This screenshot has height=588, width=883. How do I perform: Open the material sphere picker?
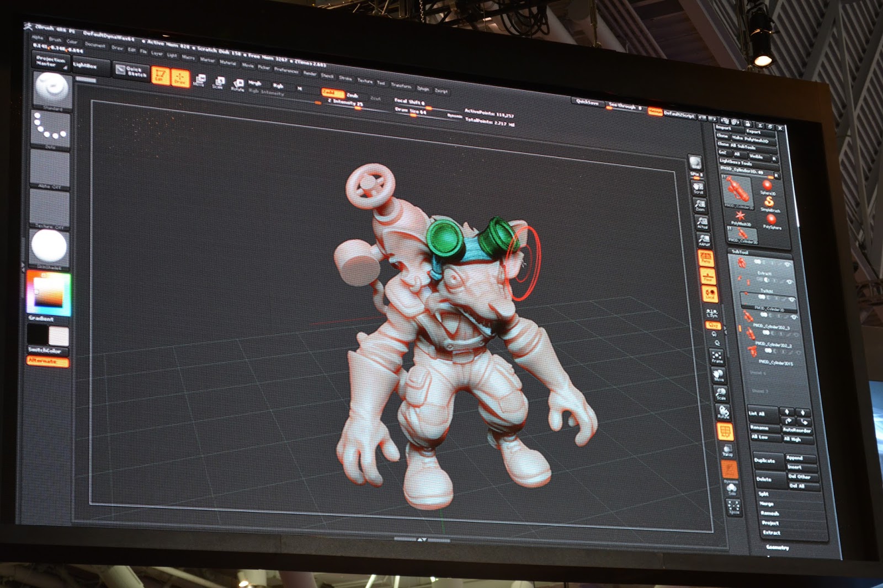click(x=50, y=248)
